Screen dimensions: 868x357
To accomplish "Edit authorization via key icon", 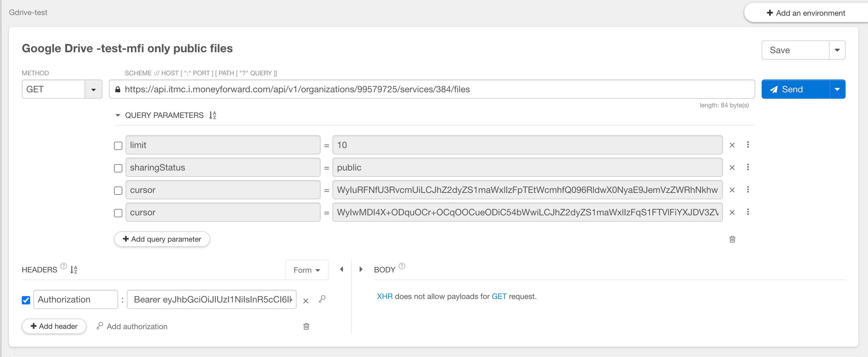I will point(322,299).
